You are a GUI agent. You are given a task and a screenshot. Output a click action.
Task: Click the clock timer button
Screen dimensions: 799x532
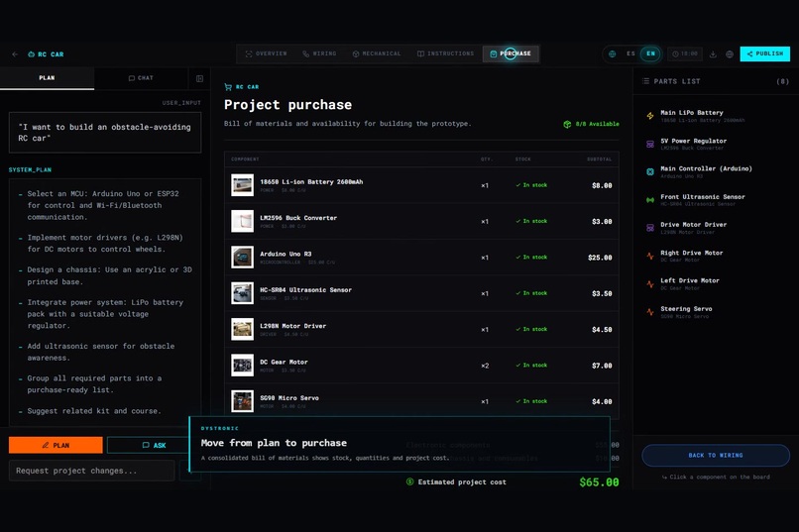(x=685, y=53)
